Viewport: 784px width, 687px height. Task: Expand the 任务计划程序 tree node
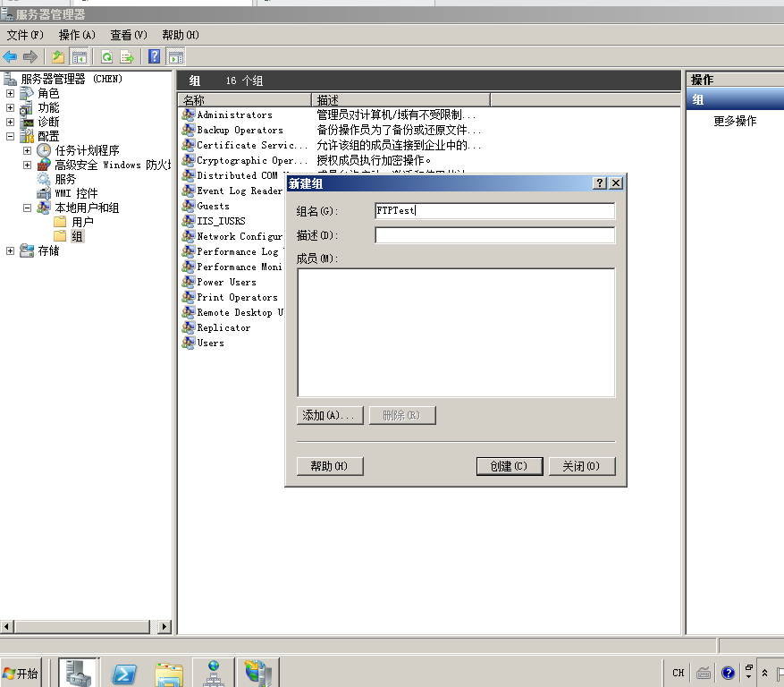27,150
